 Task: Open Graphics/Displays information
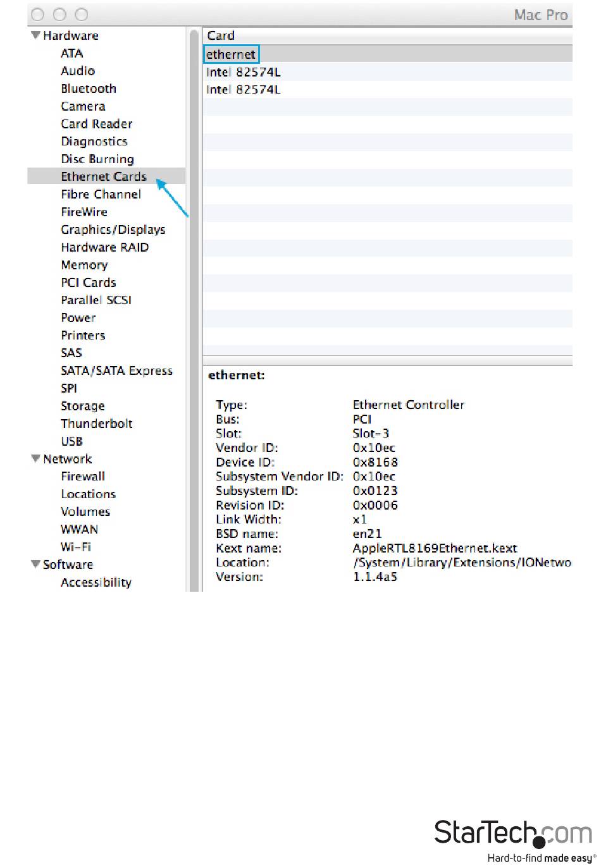113,229
